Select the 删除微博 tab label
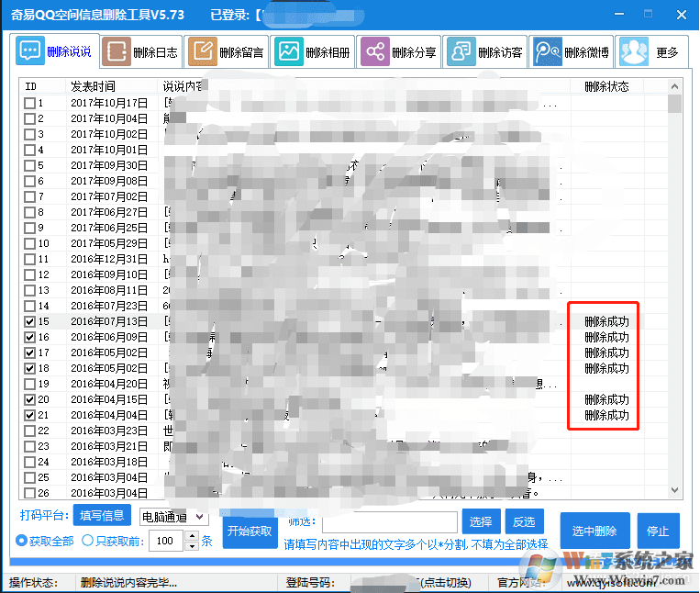The width and height of the screenshot is (700, 593). pos(586,52)
